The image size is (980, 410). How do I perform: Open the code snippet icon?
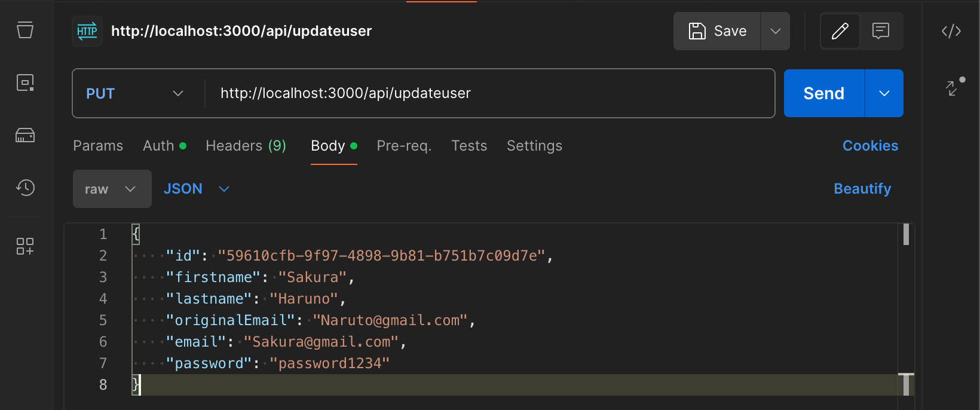point(951,30)
